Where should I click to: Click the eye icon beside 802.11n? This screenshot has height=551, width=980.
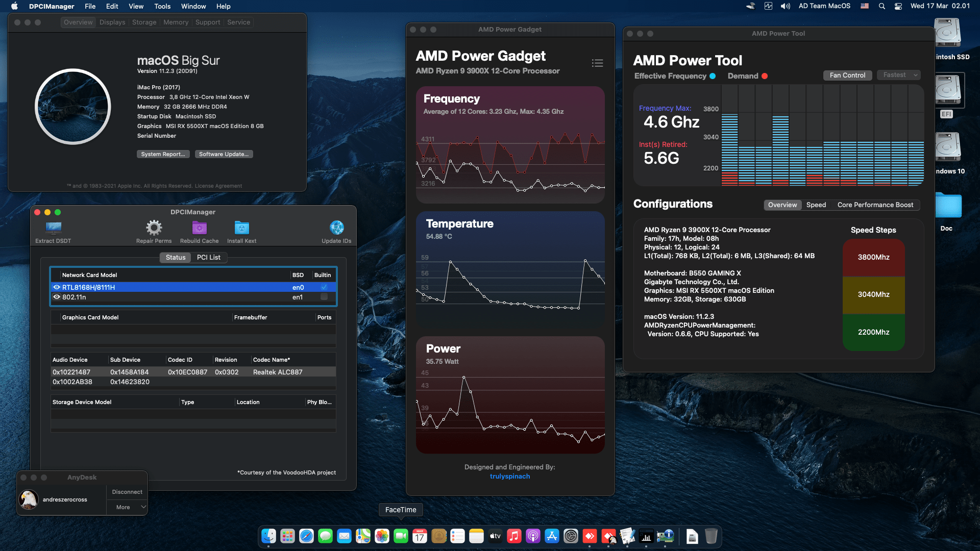57,297
